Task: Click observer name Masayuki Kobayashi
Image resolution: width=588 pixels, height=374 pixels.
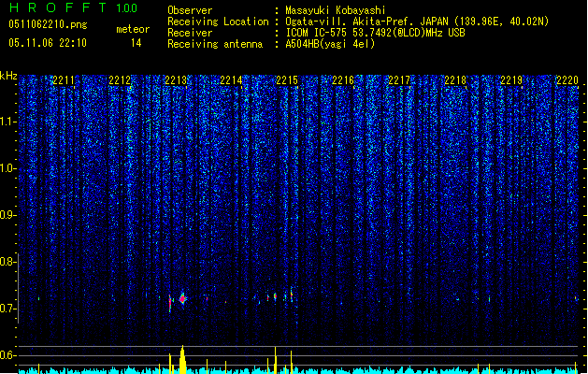Action: tap(336, 10)
